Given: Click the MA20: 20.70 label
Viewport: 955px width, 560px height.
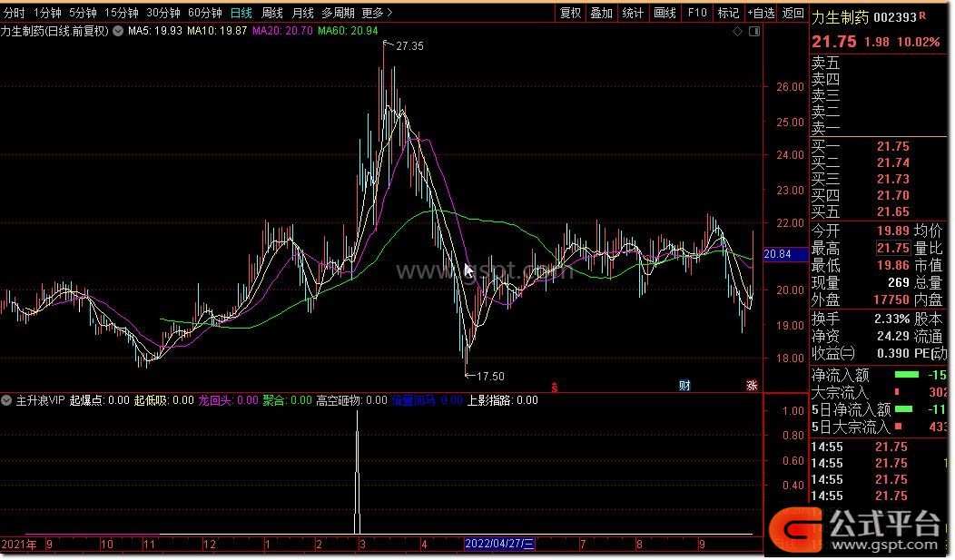Looking at the screenshot, I should [282, 31].
